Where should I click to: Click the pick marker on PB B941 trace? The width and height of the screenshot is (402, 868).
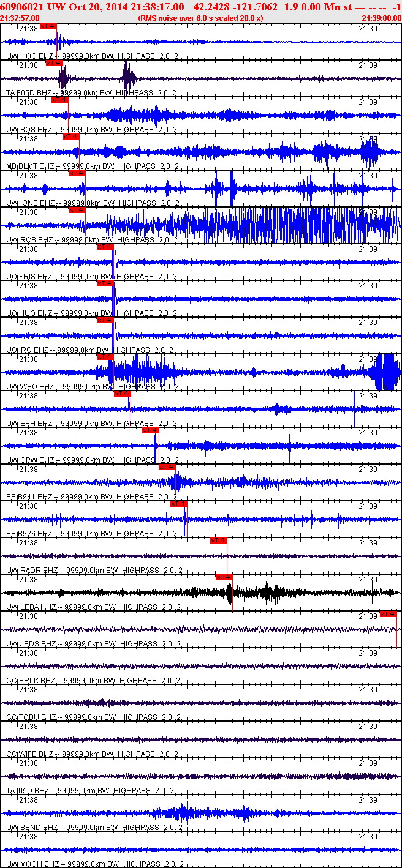coord(167,466)
